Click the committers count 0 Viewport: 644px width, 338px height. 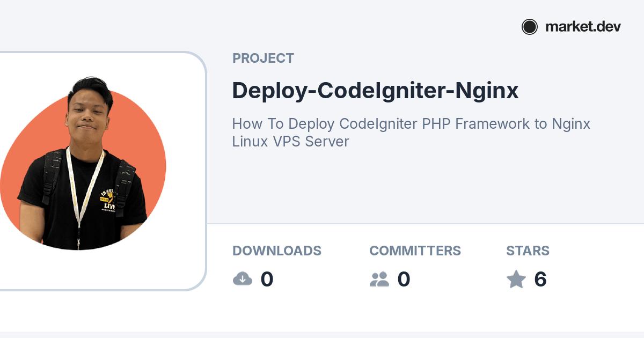[x=404, y=280]
